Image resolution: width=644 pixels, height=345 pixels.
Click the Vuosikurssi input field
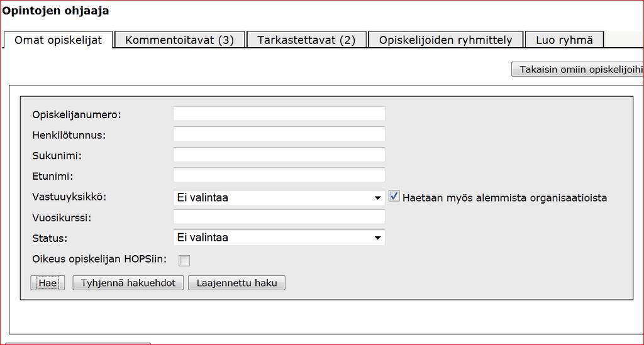click(279, 217)
